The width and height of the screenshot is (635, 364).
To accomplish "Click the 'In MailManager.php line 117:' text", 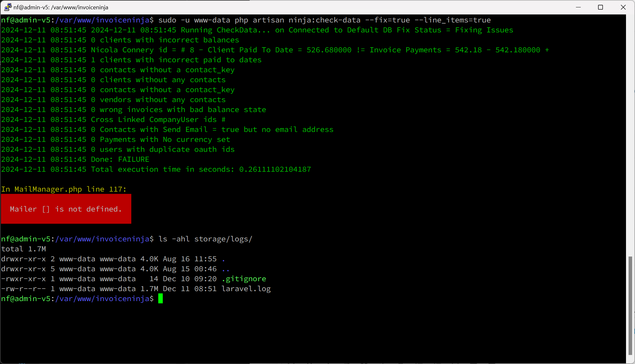I will [x=64, y=189].
